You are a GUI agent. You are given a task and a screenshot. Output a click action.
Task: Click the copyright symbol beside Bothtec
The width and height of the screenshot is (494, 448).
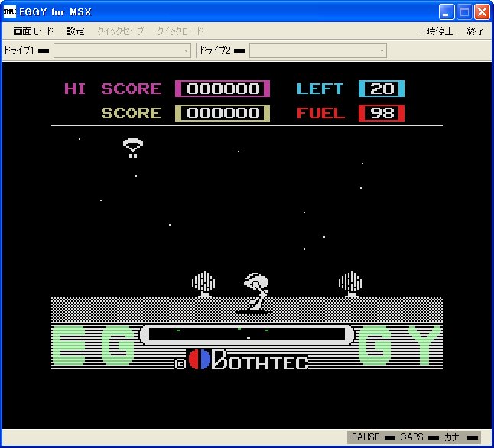tap(180, 364)
